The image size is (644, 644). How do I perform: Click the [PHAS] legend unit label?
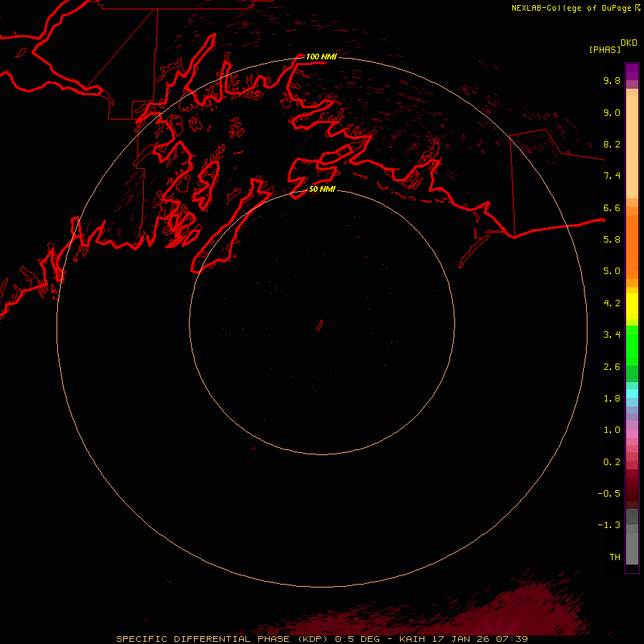click(605, 49)
